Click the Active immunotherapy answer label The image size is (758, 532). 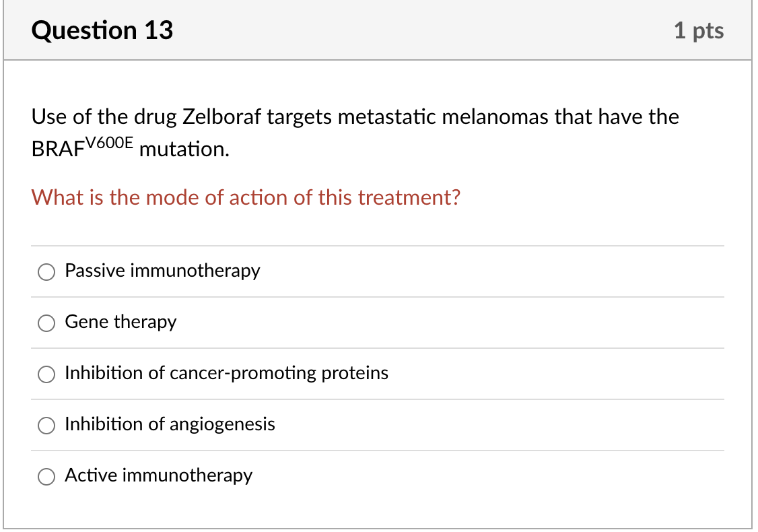(x=158, y=475)
